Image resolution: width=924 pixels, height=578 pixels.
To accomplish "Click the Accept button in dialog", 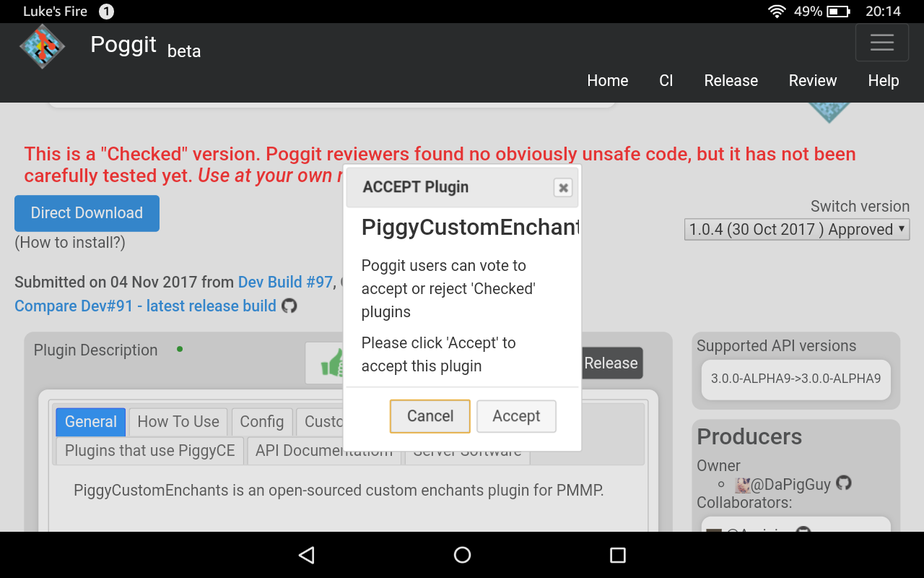I will pos(516,416).
